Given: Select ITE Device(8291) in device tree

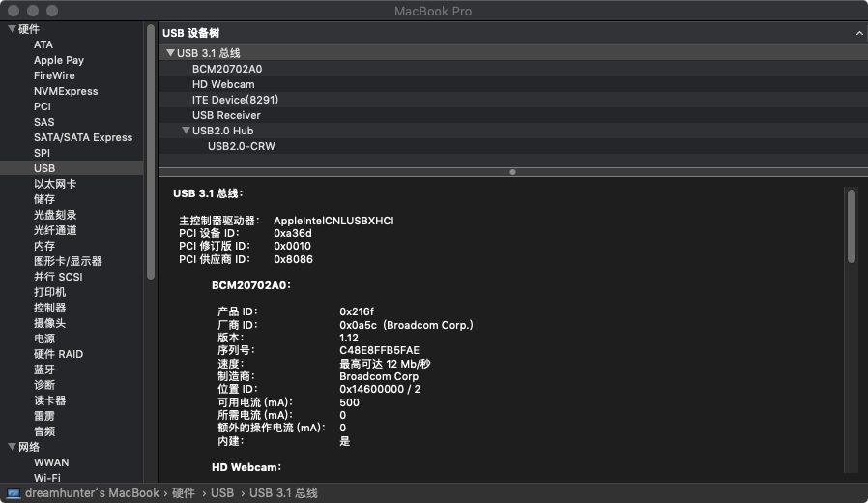Looking at the screenshot, I should click(x=235, y=101).
